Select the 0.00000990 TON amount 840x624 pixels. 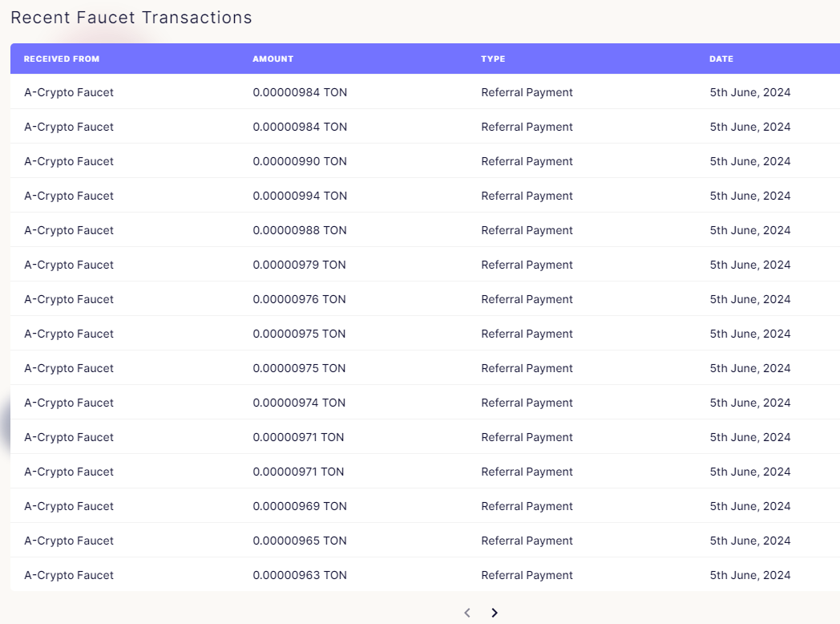click(300, 161)
